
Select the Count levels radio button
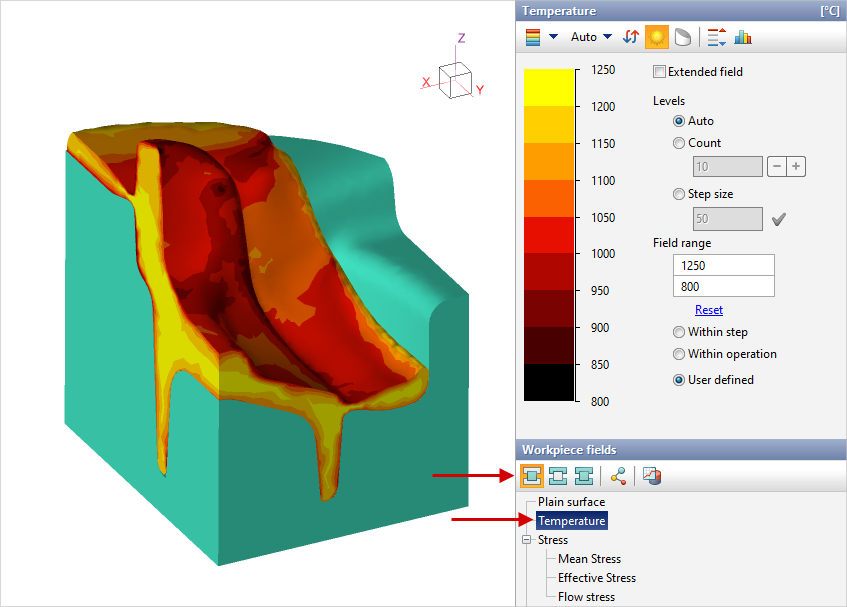(680, 143)
